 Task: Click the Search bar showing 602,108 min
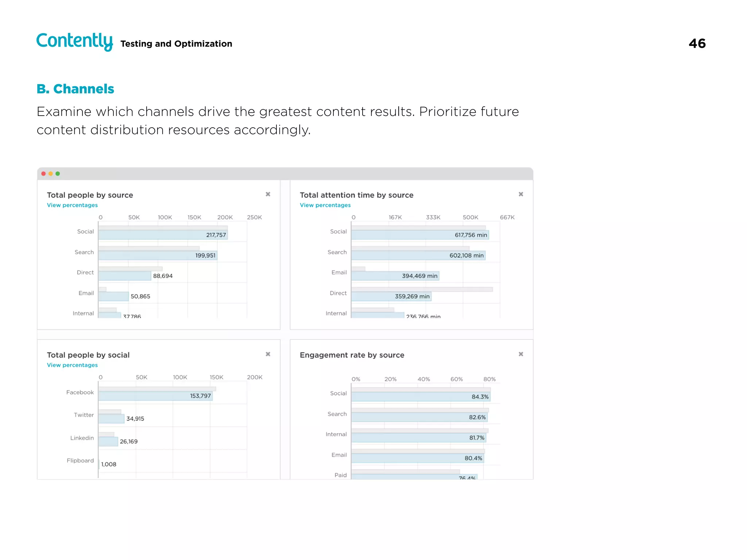point(418,256)
